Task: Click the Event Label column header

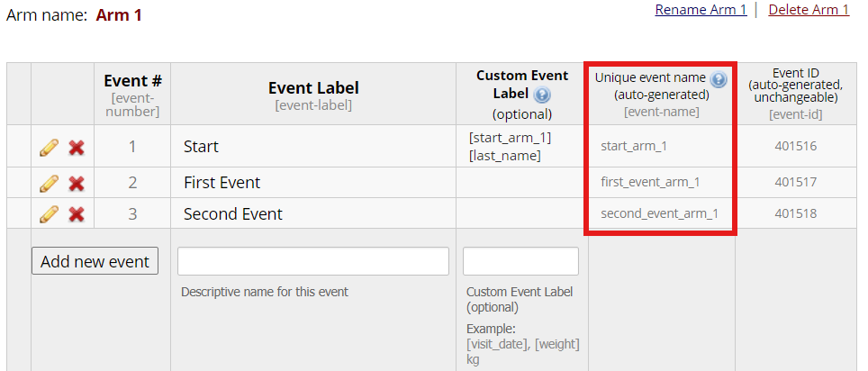Action: tap(312, 88)
